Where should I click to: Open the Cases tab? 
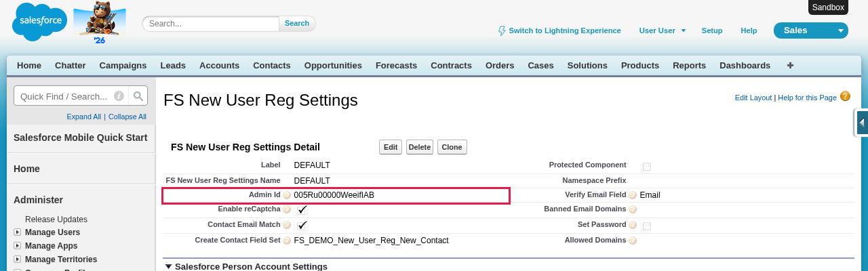540,66
